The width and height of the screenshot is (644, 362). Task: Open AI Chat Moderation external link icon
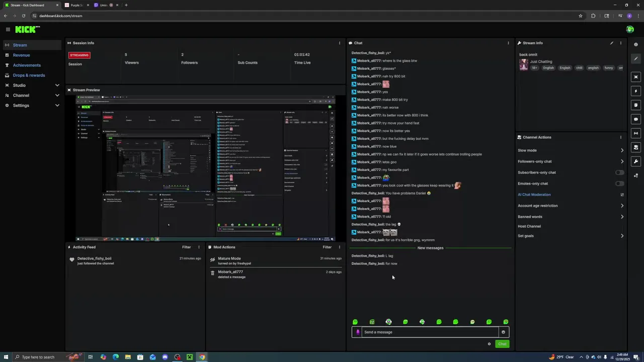(x=622, y=195)
